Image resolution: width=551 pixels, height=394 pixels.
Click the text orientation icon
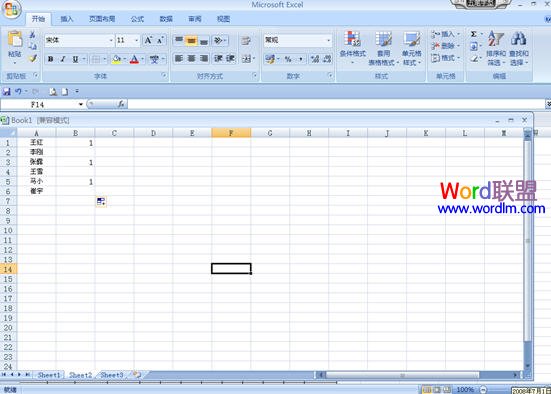point(219,40)
